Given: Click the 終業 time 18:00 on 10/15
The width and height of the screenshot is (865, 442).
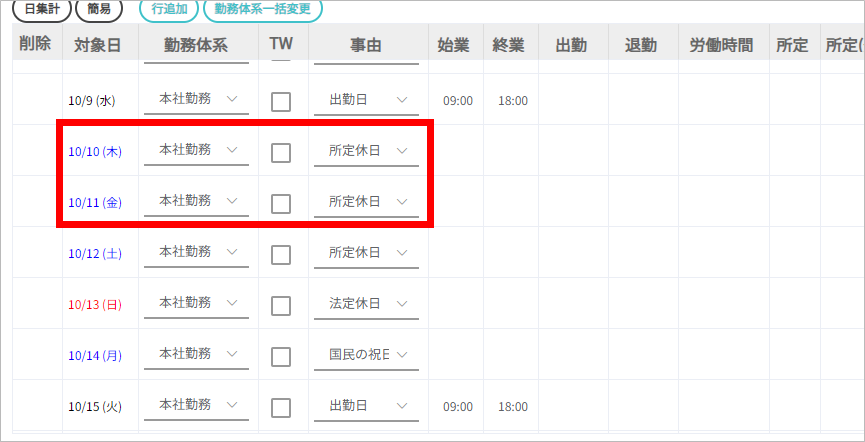Looking at the screenshot, I should 513,407.
